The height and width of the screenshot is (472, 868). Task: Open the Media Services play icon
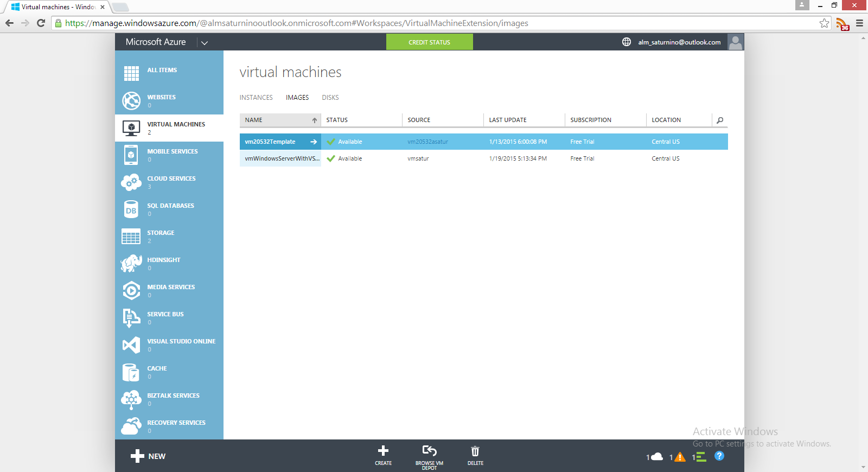pos(131,291)
